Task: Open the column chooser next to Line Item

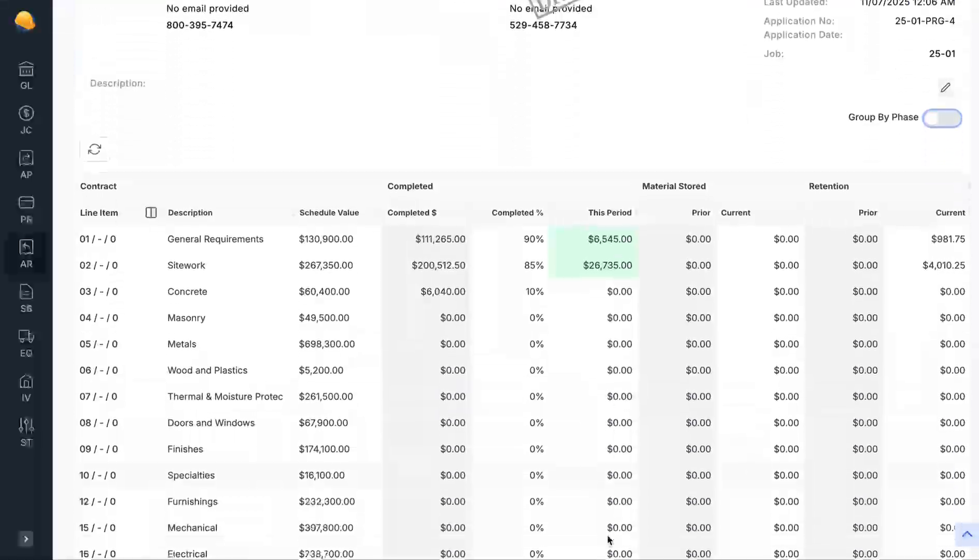Action: pyautogui.click(x=151, y=213)
